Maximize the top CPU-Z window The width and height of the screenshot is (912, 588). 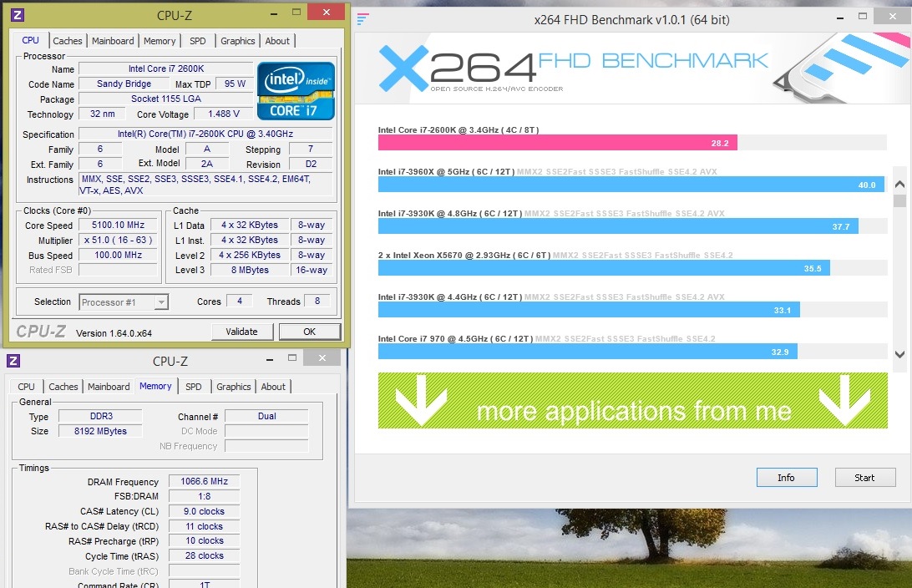coord(296,13)
